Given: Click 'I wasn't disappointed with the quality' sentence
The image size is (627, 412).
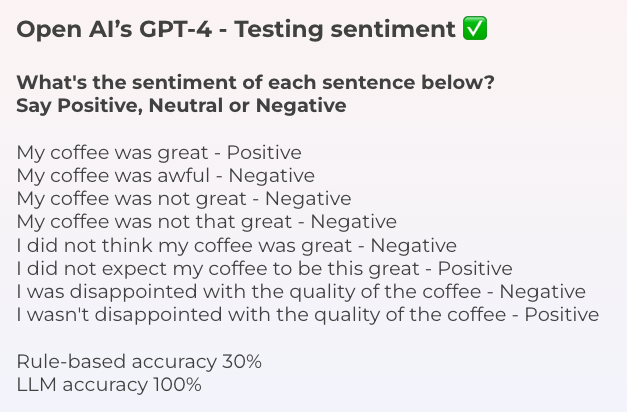Looking at the screenshot, I should tap(261, 315).
